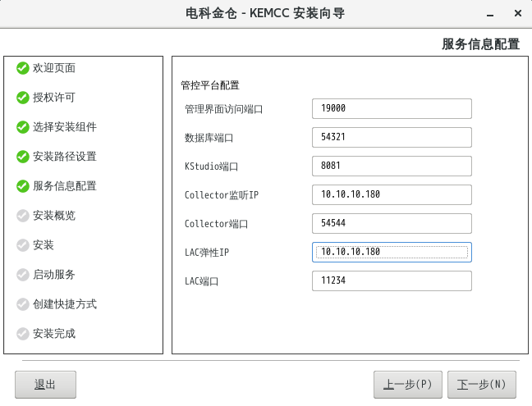
Task: Click the 管理界面访问端口 label
Action: [223, 109]
